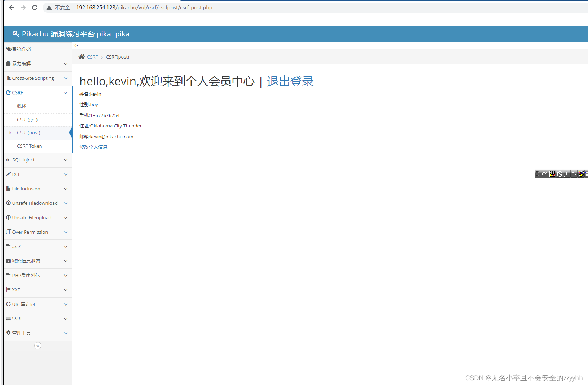Image resolution: width=588 pixels, height=385 pixels.
Task: Click the browser back arrow
Action: (12, 8)
